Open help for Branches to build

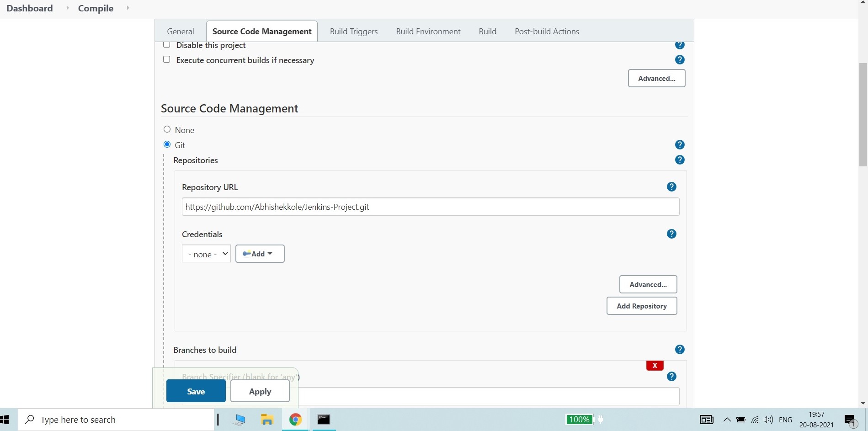coord(680,349)
